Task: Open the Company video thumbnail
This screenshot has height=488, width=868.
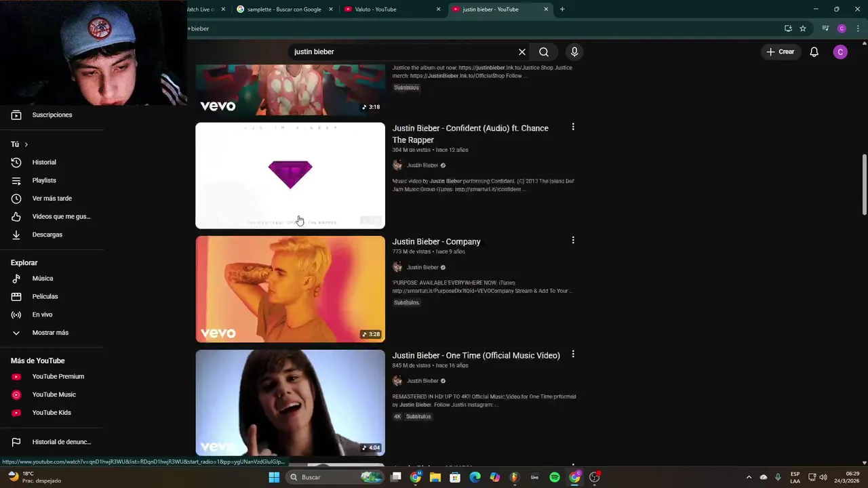Action: tap(290, 289)
